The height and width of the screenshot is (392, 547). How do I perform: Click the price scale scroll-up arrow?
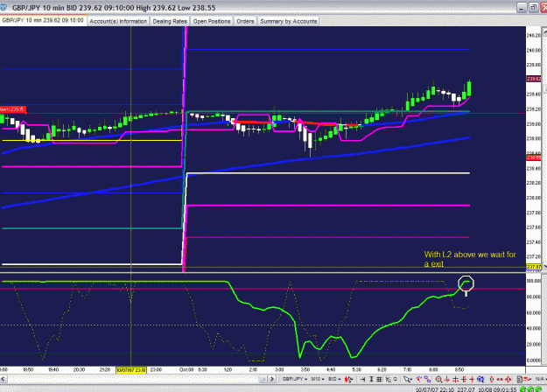[543, 31]
